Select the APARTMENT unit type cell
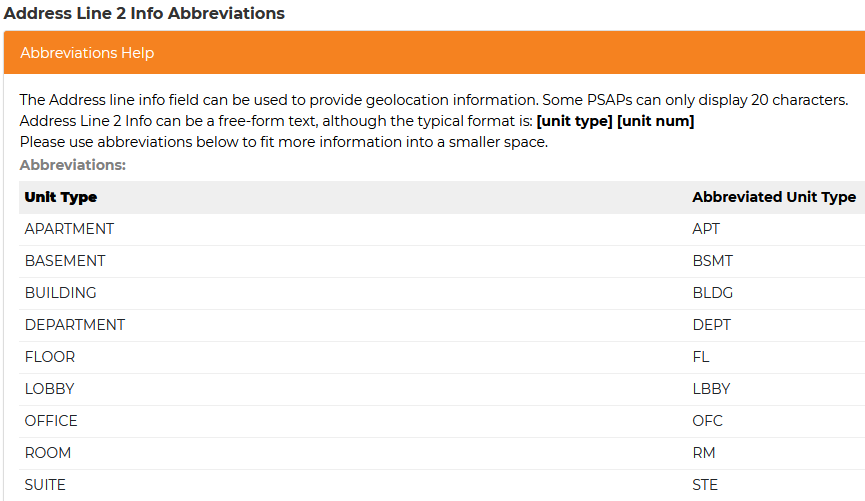 69,229
